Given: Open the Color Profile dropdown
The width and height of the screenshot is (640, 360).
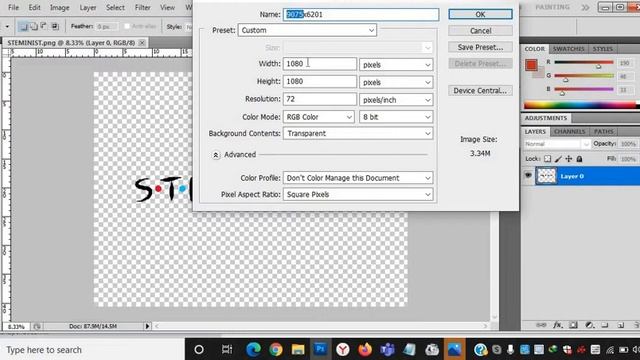Looking at the screenshot, I should click(x=358, y=178).
